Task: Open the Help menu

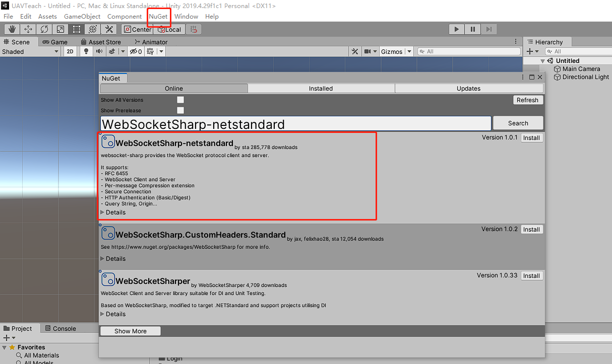Action: pyautogui.click(x=212, y=16)
